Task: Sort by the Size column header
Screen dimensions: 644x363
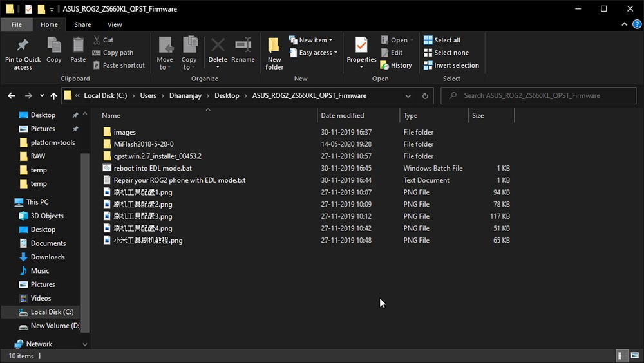Action: pos(491,115)
